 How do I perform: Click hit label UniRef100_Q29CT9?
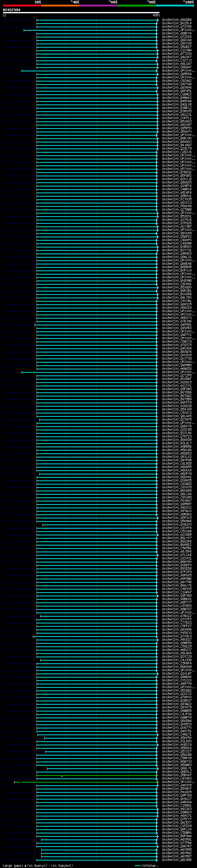click(177, 149)
